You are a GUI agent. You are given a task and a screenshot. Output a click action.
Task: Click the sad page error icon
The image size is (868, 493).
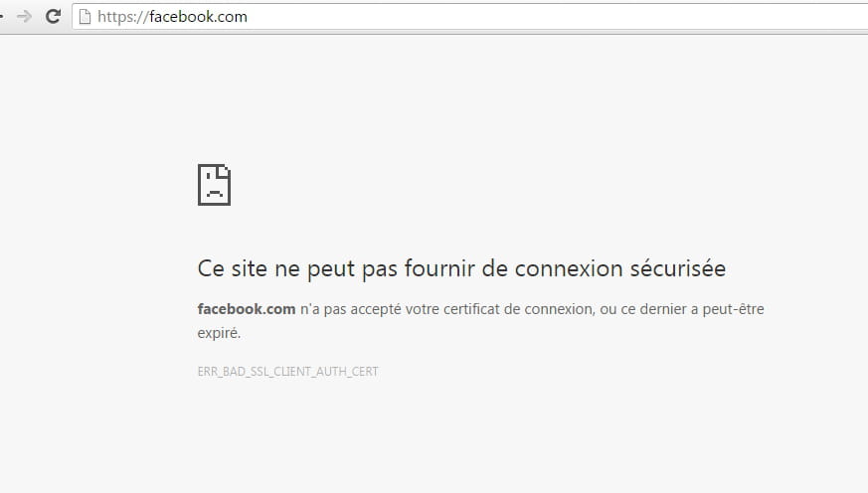(214, 185)
